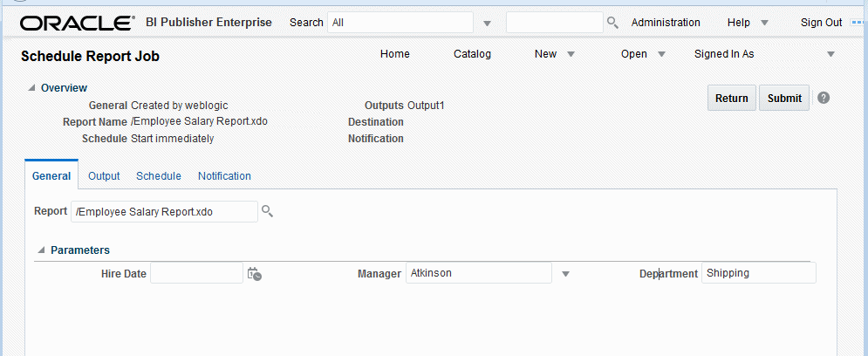Image resolution: width=868 pixels, height=356 pixels.
Task: Open the Hire Date calendar picker
Action: coord(255,273)
